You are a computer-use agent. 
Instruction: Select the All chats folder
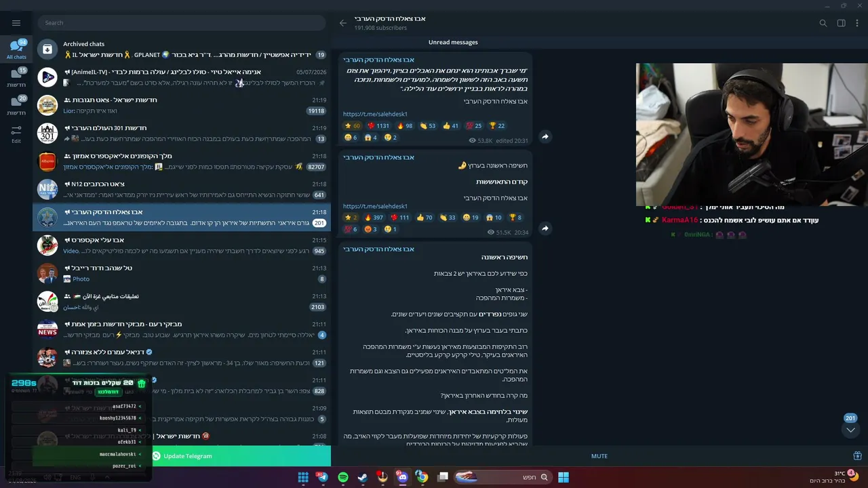(16, 49)
